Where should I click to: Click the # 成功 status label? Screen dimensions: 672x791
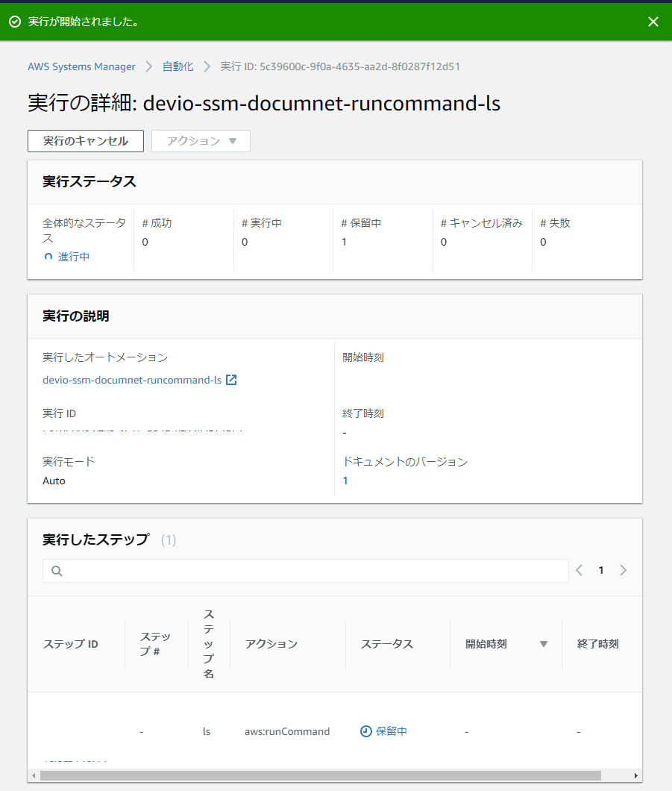point(157,223)
